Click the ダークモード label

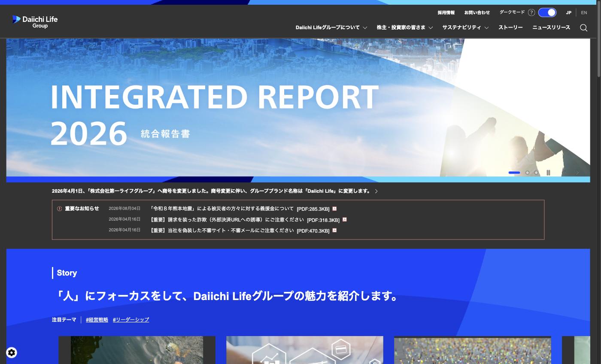[512, 12]
